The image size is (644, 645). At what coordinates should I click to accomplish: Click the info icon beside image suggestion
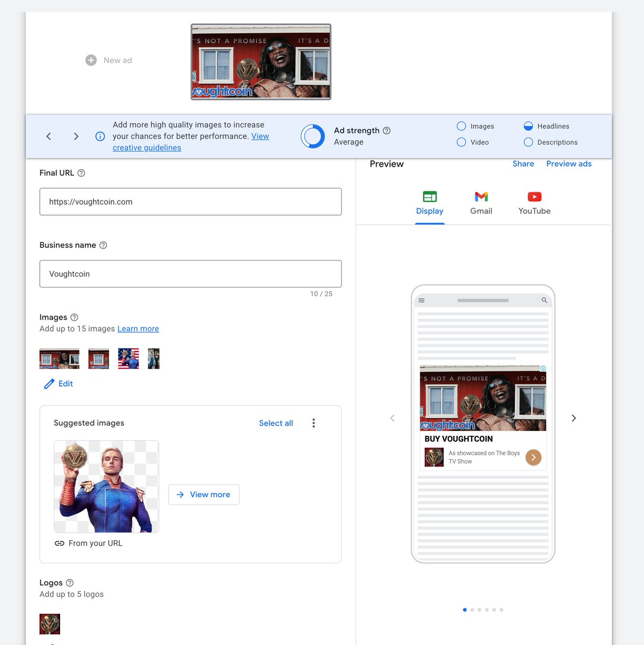pyautogui.click(x=100, y=137)
